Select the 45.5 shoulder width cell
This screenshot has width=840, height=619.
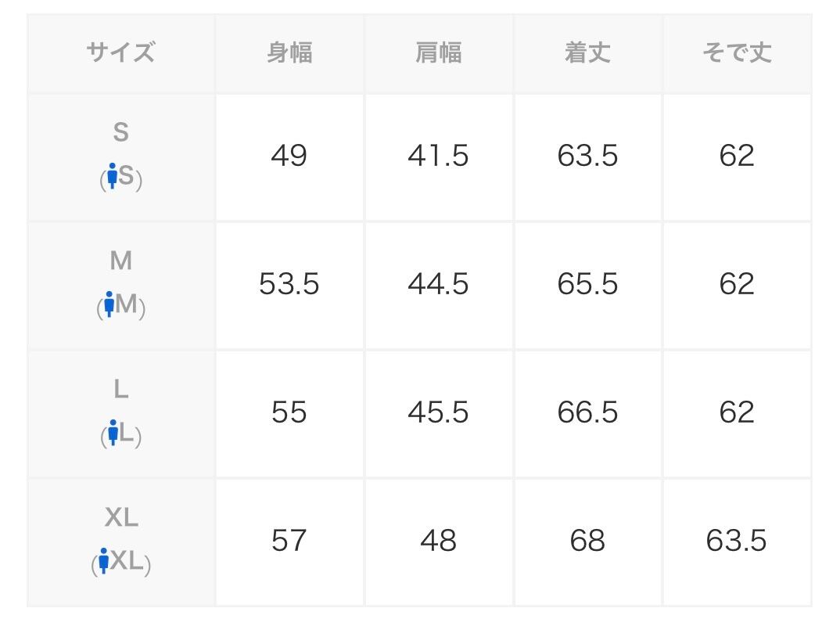coord(438,412)
